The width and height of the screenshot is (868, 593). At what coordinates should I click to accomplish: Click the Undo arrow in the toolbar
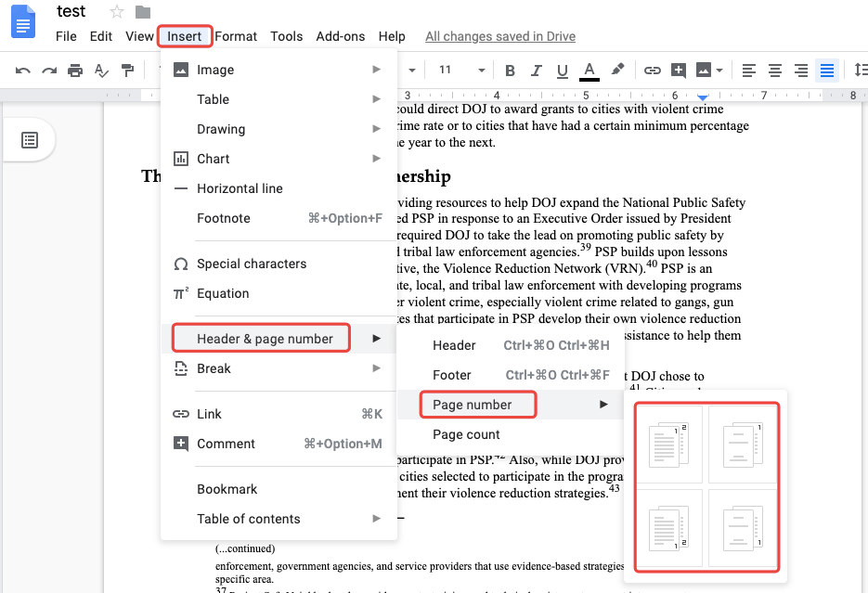[23, 71]
